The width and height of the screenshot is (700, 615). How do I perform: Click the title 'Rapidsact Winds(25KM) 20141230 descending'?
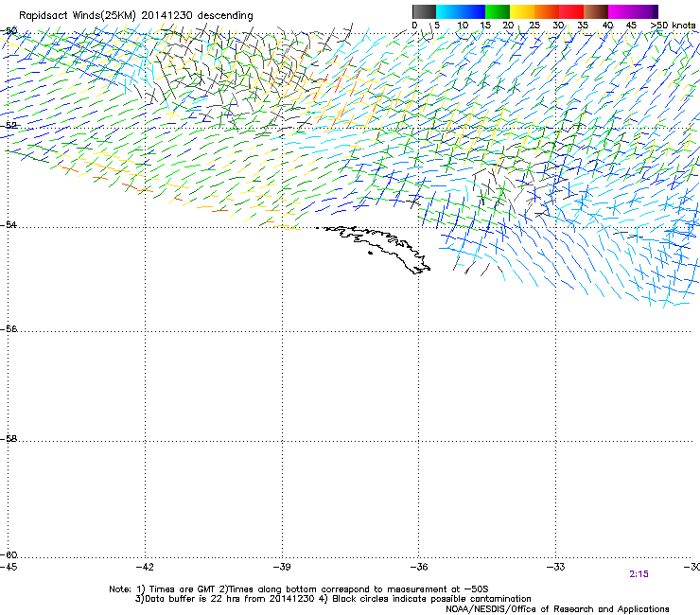point(135,16)
